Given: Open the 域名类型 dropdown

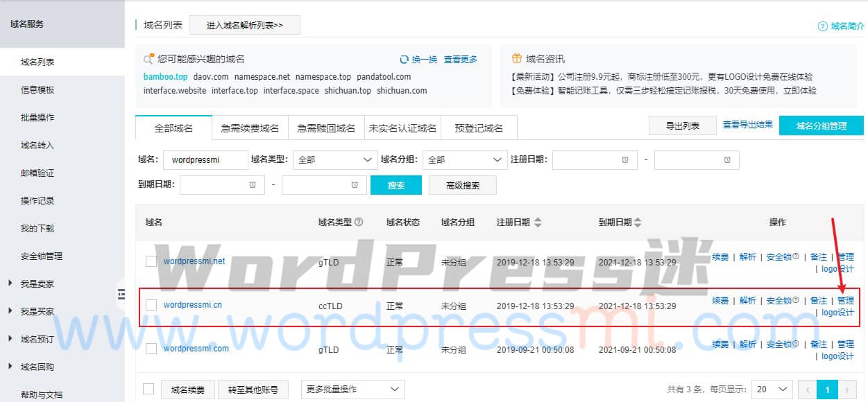Looking at the screenshot, I should pos(334,159).
